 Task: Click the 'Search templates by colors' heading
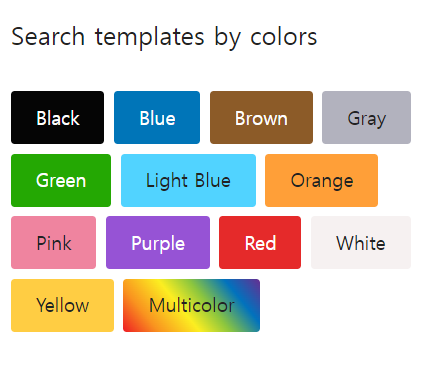click(164, 37)
